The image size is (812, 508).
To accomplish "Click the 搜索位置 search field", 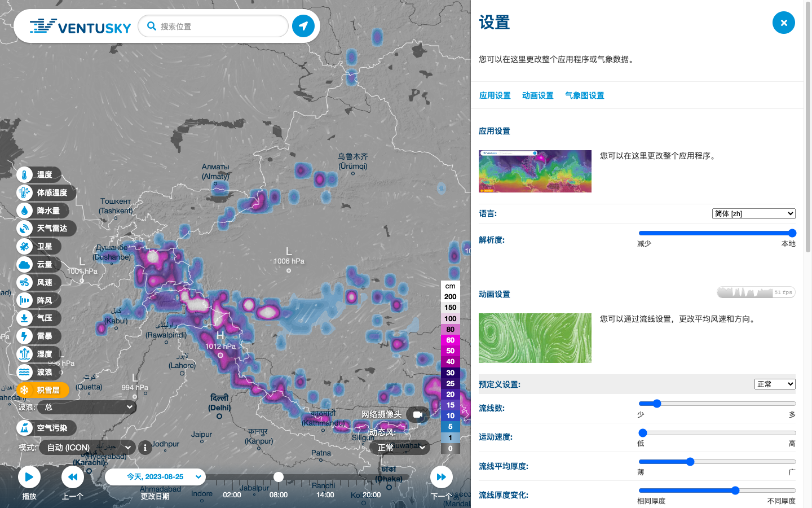I will (213, 26).
